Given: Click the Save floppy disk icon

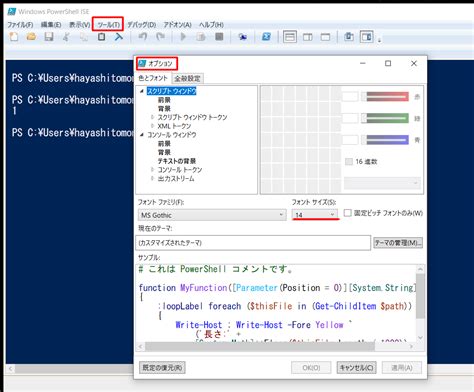Looking at the screenshot, I should (49, 37).
